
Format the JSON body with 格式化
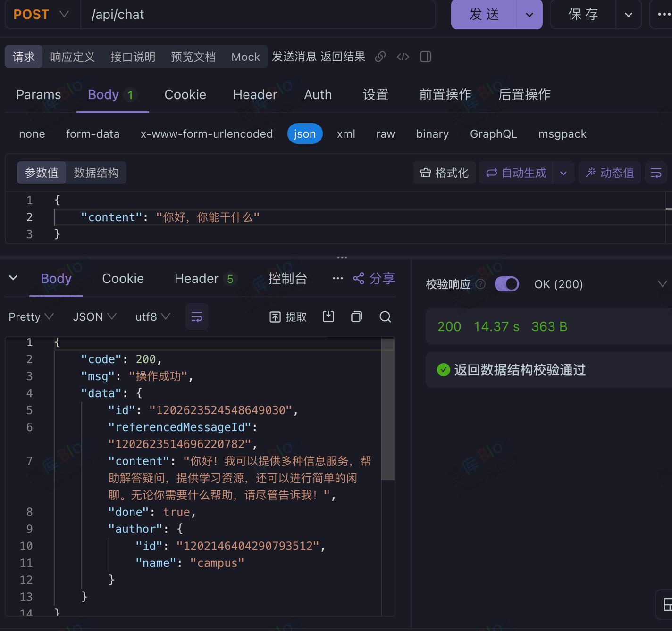tap(444, 173)
